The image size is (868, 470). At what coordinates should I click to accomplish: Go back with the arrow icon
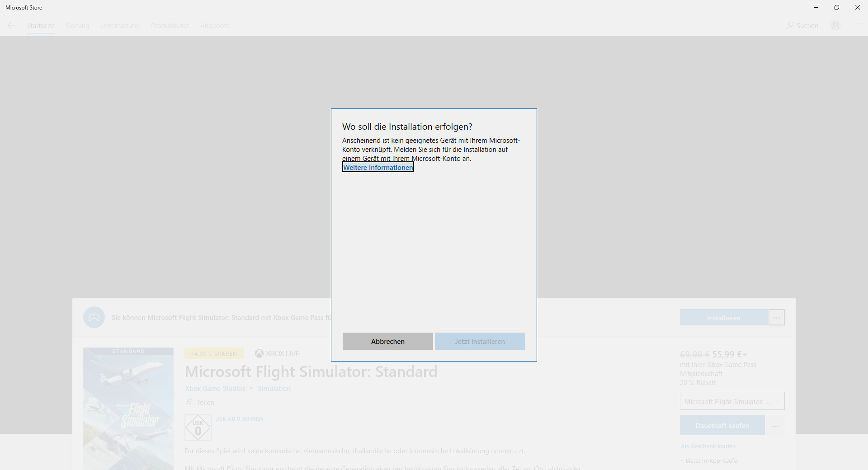click(11, 26)
